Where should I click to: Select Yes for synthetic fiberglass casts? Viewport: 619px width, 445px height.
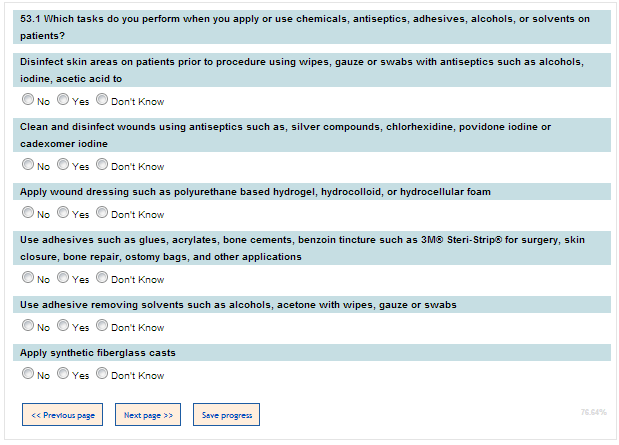63,373
